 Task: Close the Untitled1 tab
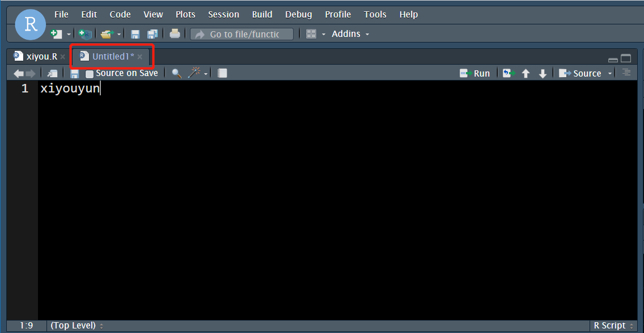140,57
